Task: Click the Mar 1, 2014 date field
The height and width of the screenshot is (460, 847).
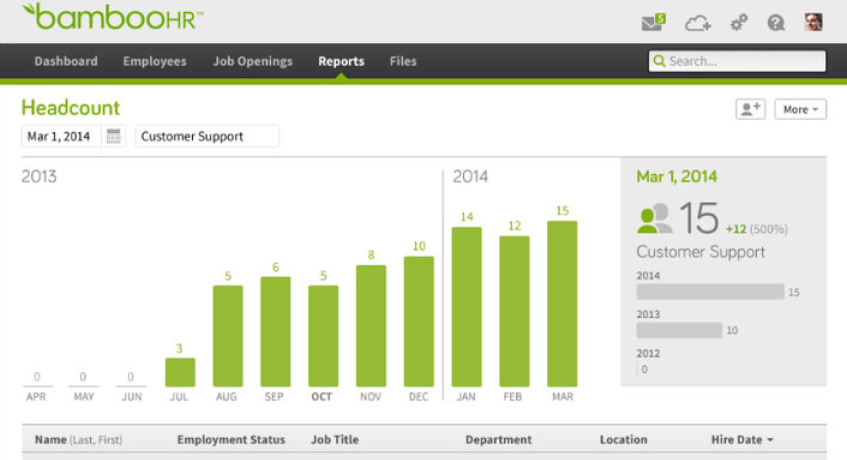Action: tap(61, 137)
